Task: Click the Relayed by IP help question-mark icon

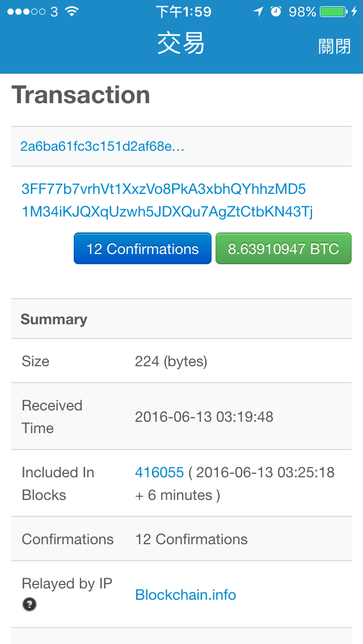Action: coord(29,604)
